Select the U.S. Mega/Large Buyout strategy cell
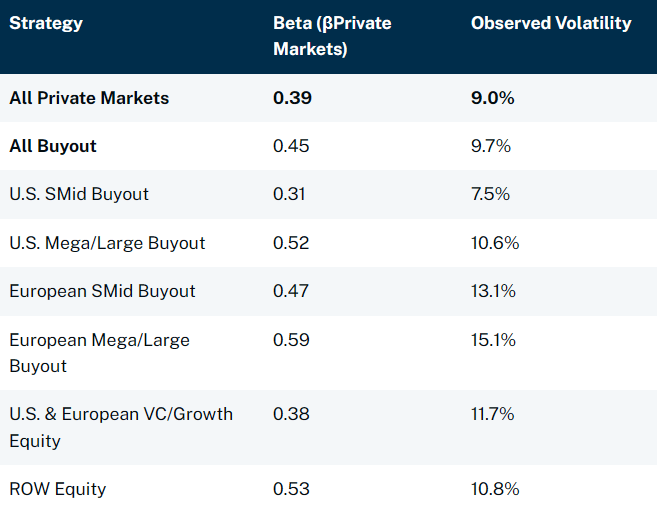Viewport: 657px width, 516px height. pyautogui.click(x=107, y=243)
